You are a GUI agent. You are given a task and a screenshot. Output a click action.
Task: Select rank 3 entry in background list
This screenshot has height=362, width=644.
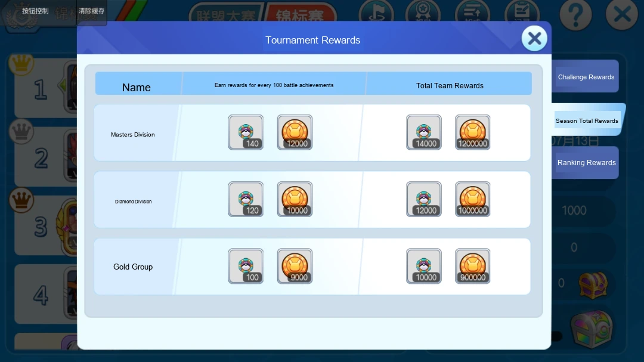(46, 225)
